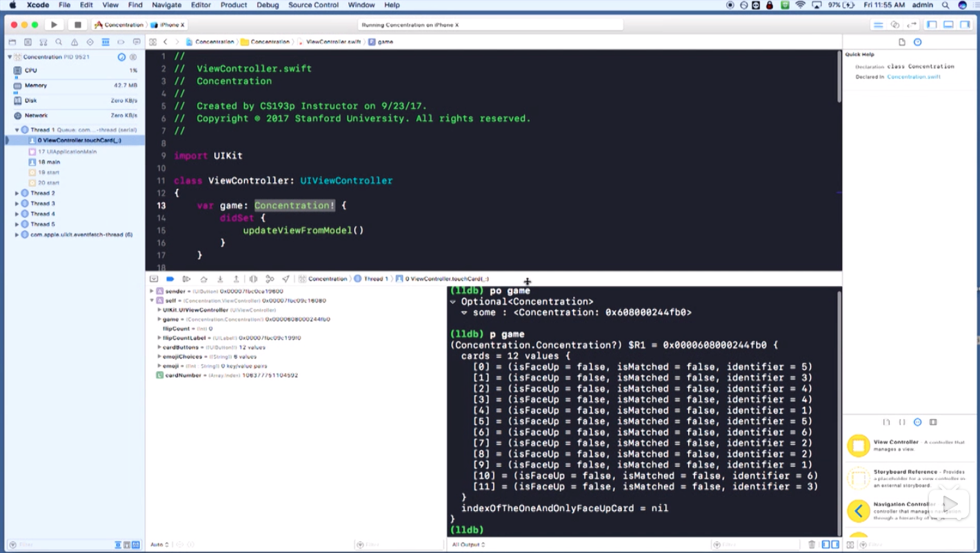
Task: Open the Issue navigator warning icon
Action: (x=74, y=42)
